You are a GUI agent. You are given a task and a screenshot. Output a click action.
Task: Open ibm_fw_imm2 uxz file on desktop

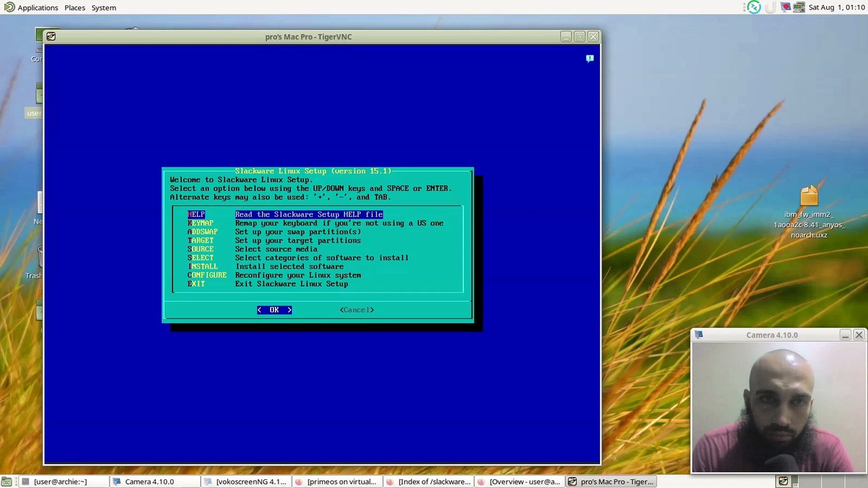[809, 213]
